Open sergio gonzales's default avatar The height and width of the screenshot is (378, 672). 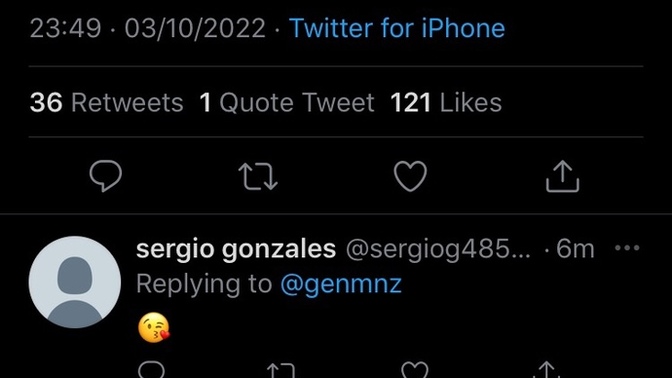(x=75, y=282)
